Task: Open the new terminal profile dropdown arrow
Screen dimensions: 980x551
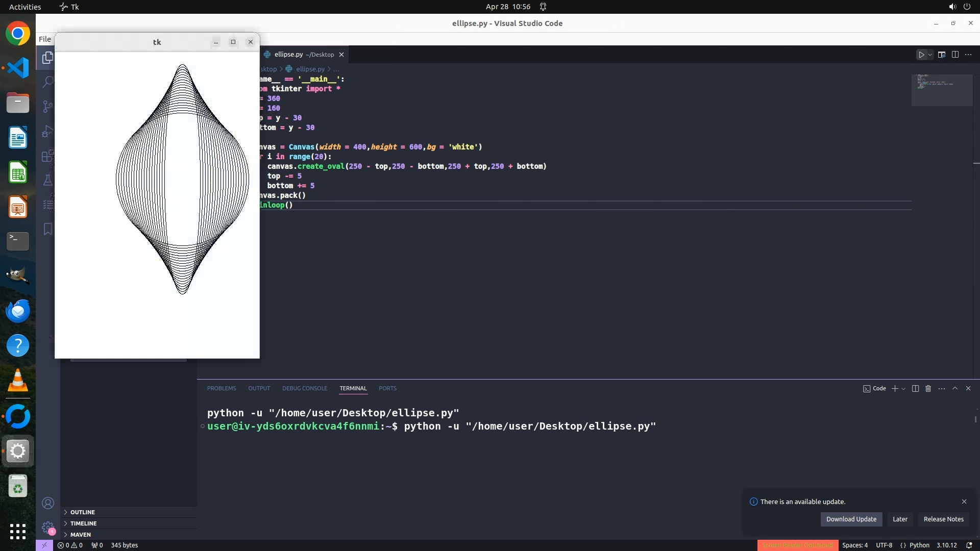Action: (903, 389)
